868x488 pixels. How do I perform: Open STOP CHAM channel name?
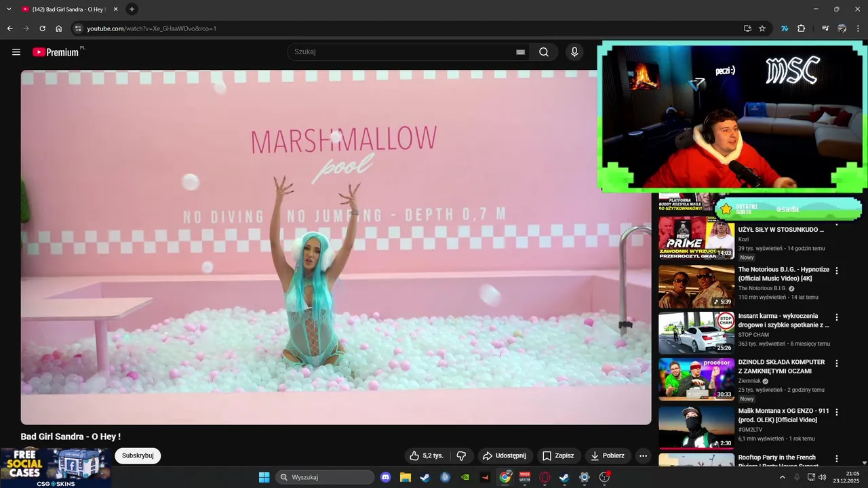point(753,335)
